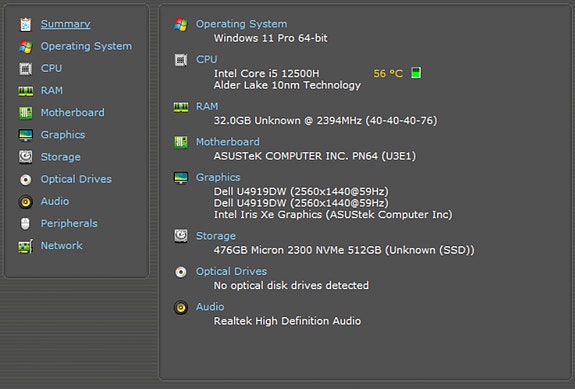Click the second Dell U4919DW monitor entry
This screenshot has height=389, width=575.
pyautogui.click(x=301, y=203)
